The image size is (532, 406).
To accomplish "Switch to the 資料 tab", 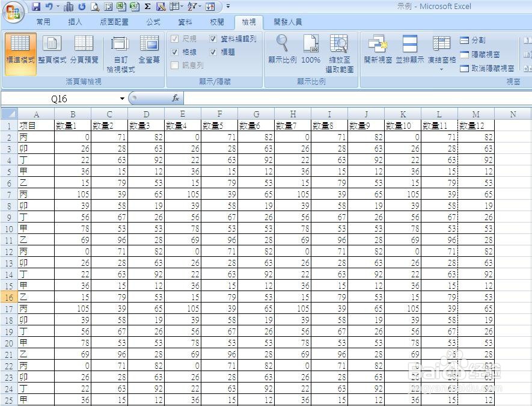I will coord(185,22).
